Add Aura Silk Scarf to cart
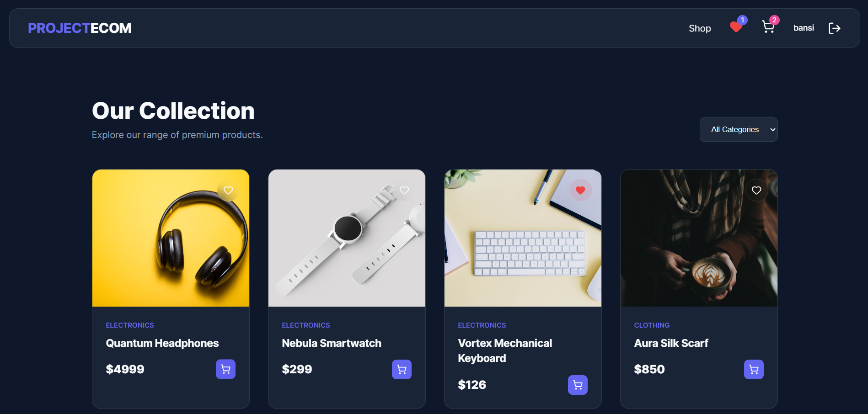 [x=754, y=369]
